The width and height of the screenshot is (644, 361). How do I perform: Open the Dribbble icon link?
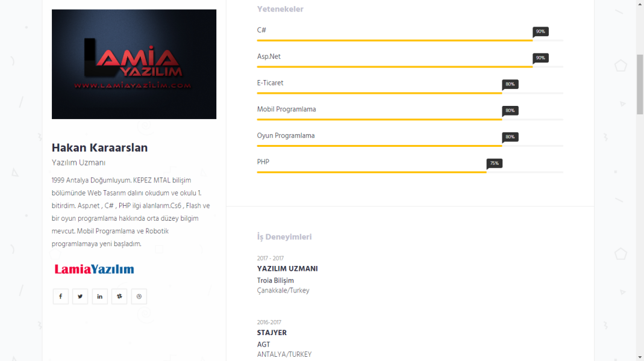[139, 297]
